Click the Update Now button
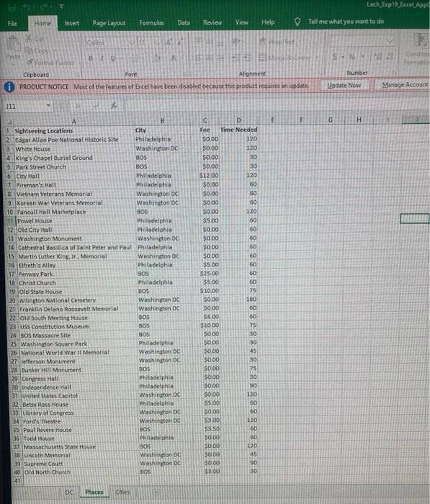Image resolution: width=430 pixels, height=504 pixels. click(344, 85)
